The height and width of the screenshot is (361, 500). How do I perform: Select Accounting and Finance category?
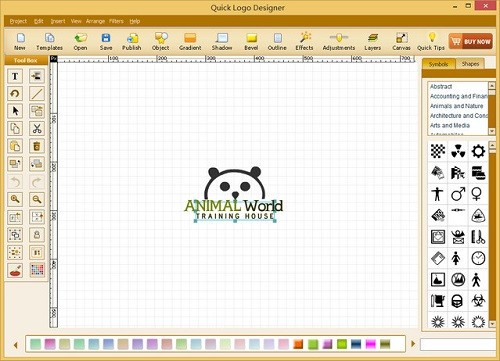click(459, 96)
